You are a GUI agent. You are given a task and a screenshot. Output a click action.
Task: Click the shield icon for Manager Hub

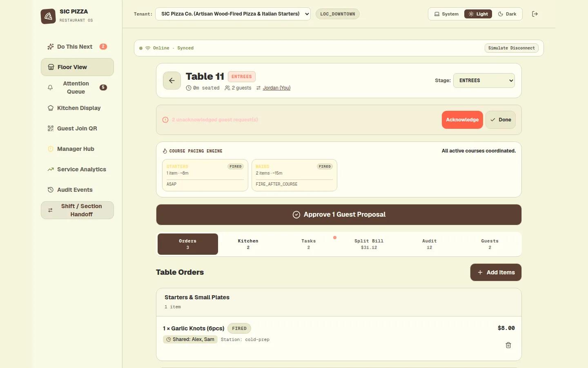(x=51, y=149)
